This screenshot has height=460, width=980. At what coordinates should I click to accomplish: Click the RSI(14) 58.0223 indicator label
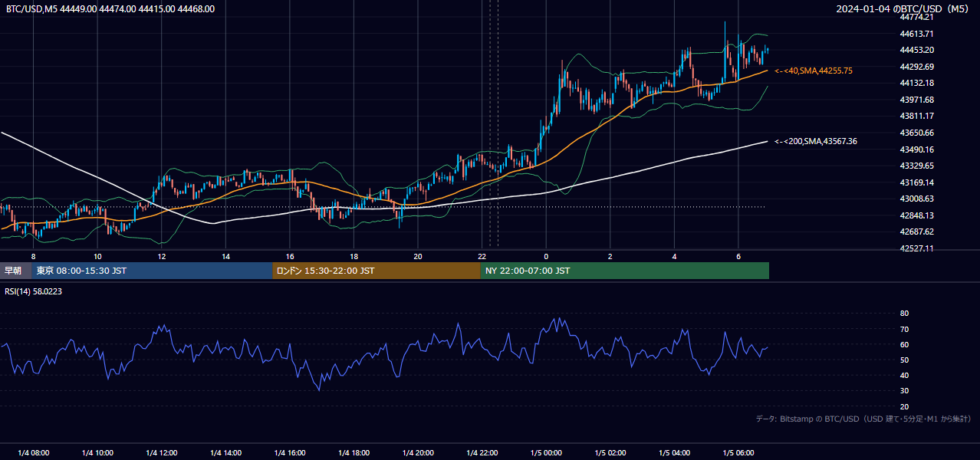34,291
